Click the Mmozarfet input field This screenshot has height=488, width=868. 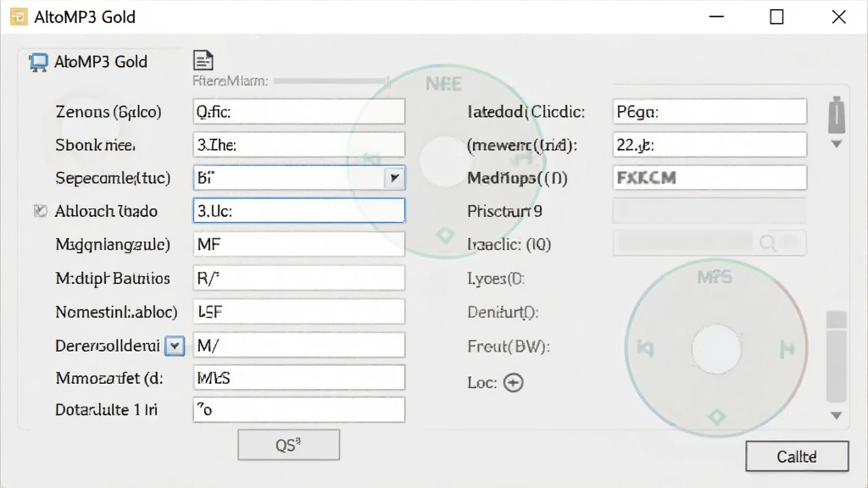click(x=299, y=378)
